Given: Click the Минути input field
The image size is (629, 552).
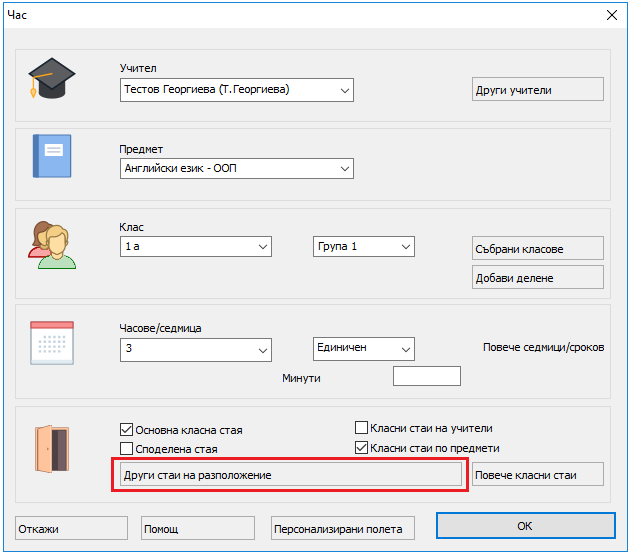Looking at the screenshot, I should pos(427,377).
